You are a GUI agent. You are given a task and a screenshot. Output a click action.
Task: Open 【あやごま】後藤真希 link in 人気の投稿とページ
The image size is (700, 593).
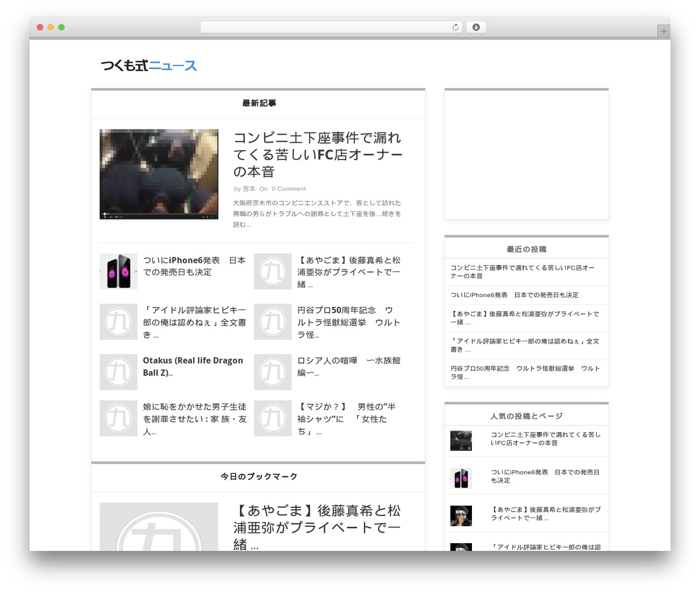pyautogui.click(x=546, y=514)
